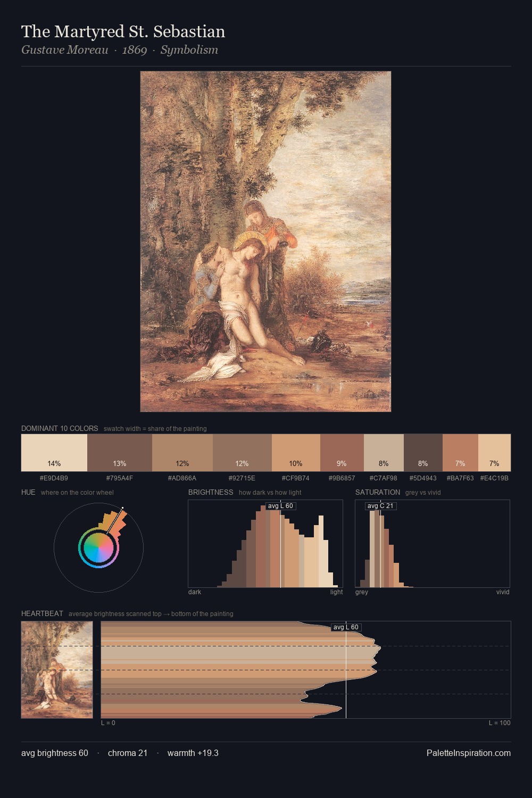This screenshot has height=798, width=532.
Task: Click the artist name 'Gustave Moreau'
Action: [x=65, y=50]
